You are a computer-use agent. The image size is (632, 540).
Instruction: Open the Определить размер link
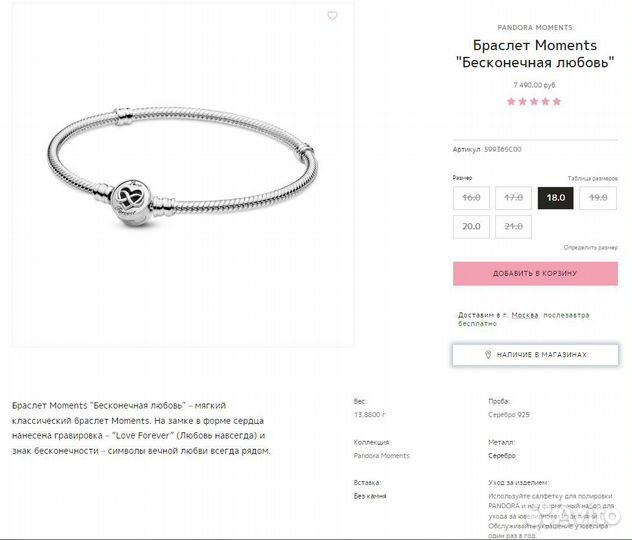point(590,247)
